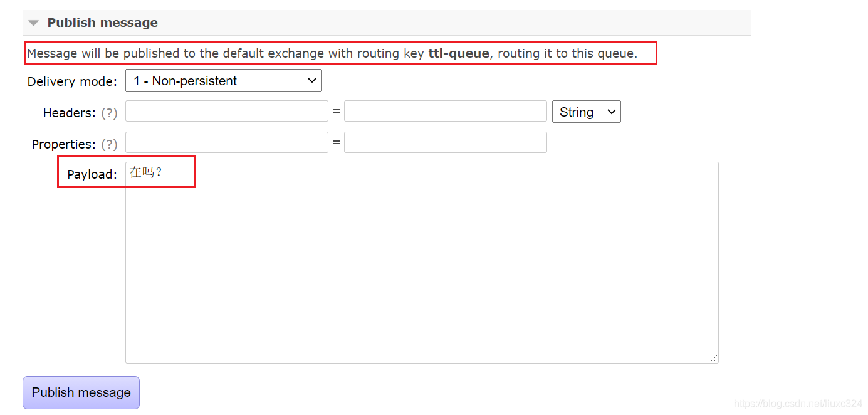The height and width of the screenshot is (415, 868).
Task: Click the Delivery mode dropdown chevron
Action: tap(311, 80)
